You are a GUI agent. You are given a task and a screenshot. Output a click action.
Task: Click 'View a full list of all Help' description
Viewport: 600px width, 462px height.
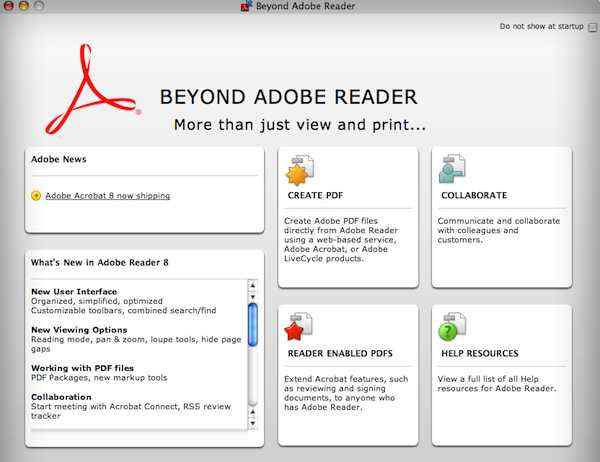497,384
